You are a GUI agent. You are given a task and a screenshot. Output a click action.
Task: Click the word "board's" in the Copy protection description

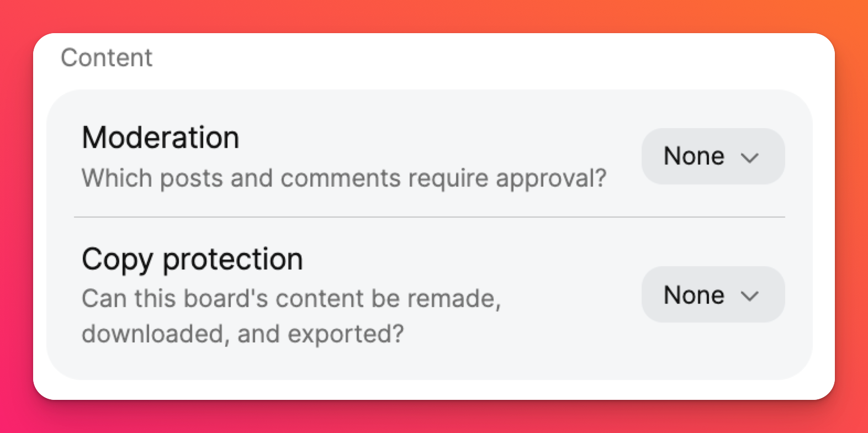[225, 299]
